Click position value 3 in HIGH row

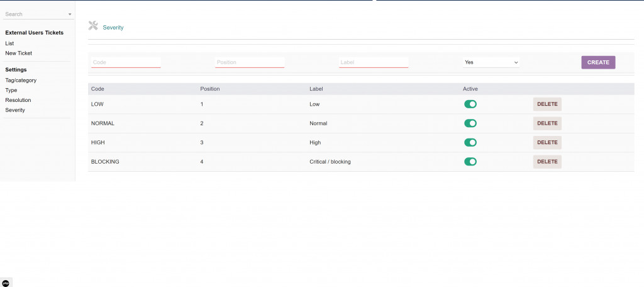[202, 143]
